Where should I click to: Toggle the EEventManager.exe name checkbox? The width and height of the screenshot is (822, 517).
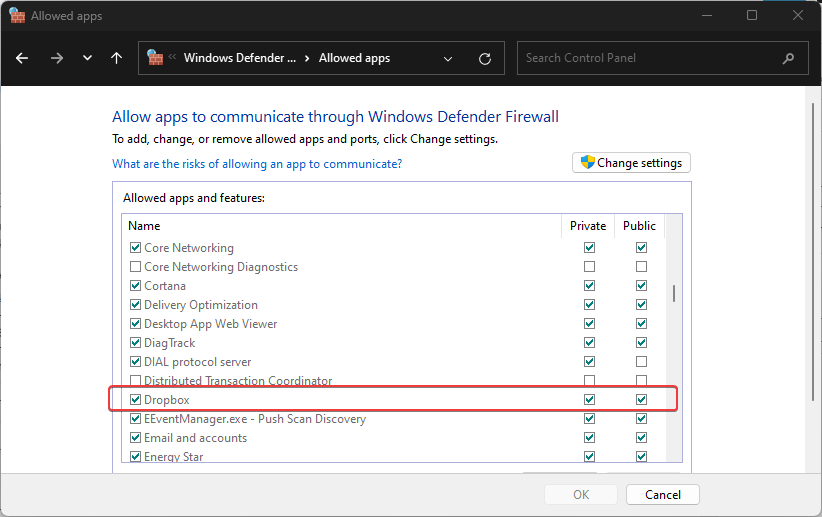coord(135,418)
